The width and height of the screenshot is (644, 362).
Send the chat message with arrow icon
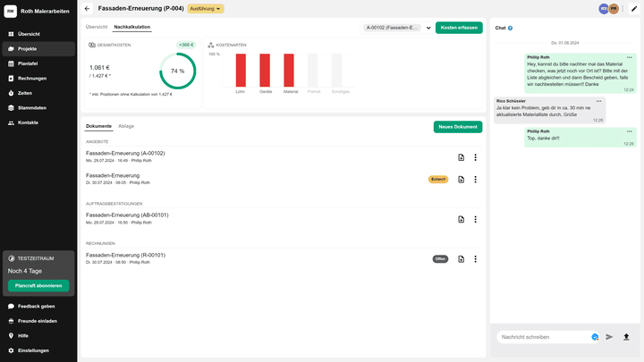point(609,337)
